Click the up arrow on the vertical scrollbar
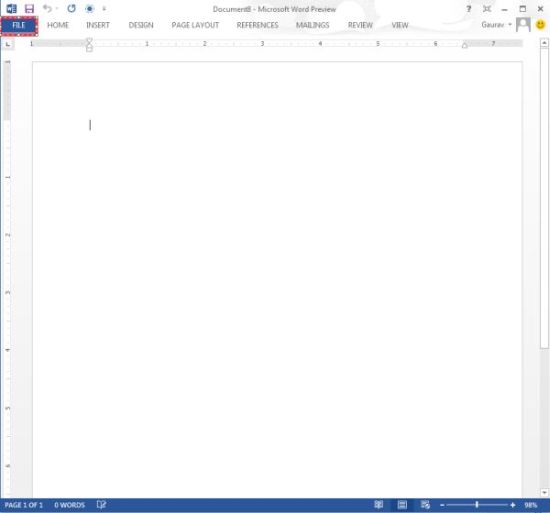550x513 pixels. [x=544, y=43]
